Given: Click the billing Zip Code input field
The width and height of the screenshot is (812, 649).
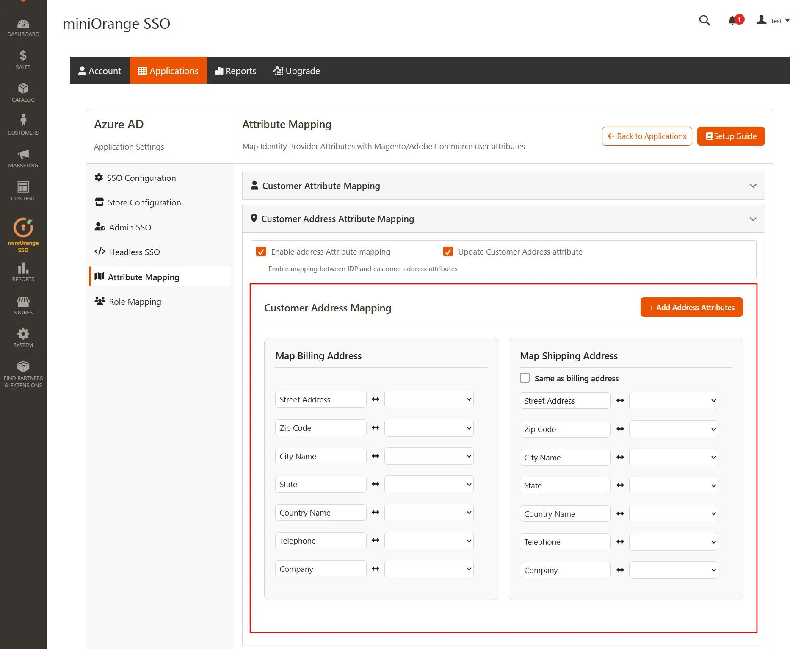Looking at the screenshot, I should [x=320, y=427].
